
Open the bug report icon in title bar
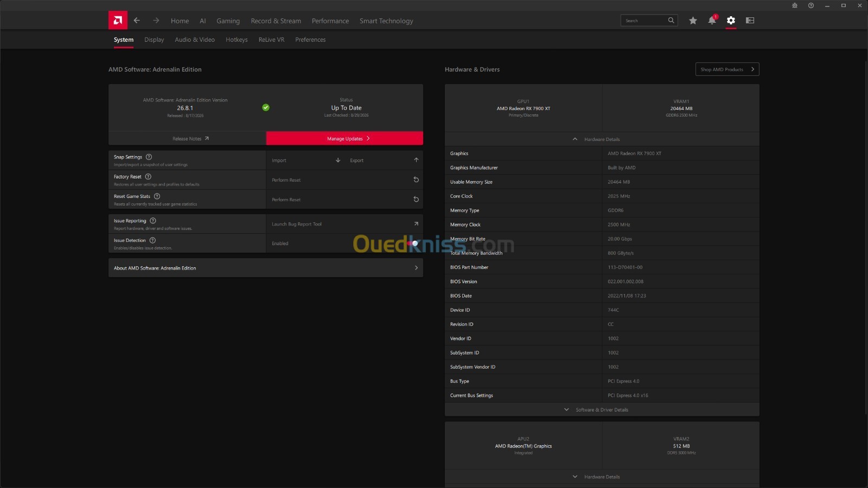coord(794,5)
